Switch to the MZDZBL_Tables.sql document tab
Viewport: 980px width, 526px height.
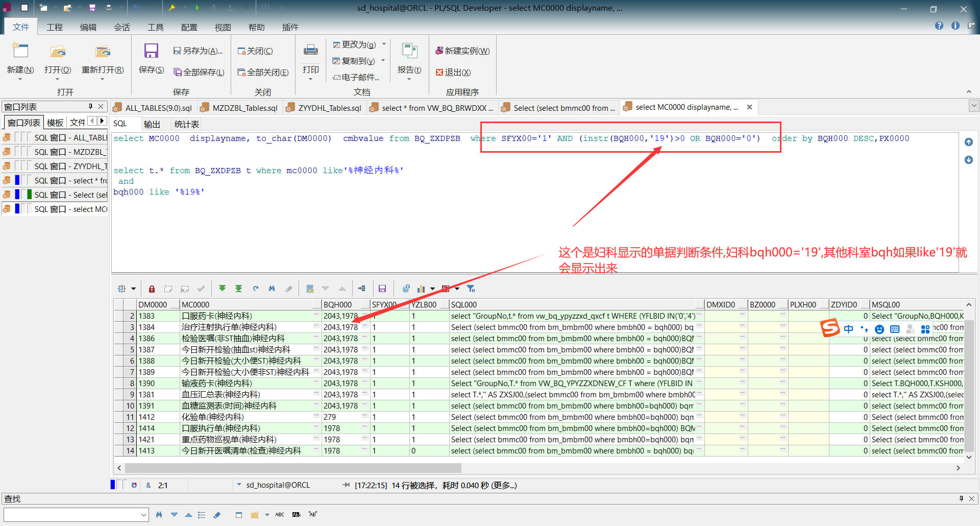[239, 108]
